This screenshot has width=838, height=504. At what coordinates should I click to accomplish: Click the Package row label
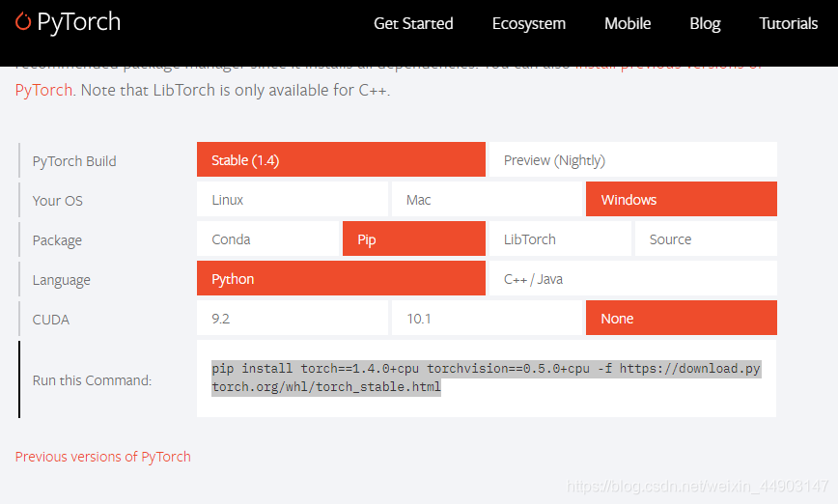click(x=57, y=240)
